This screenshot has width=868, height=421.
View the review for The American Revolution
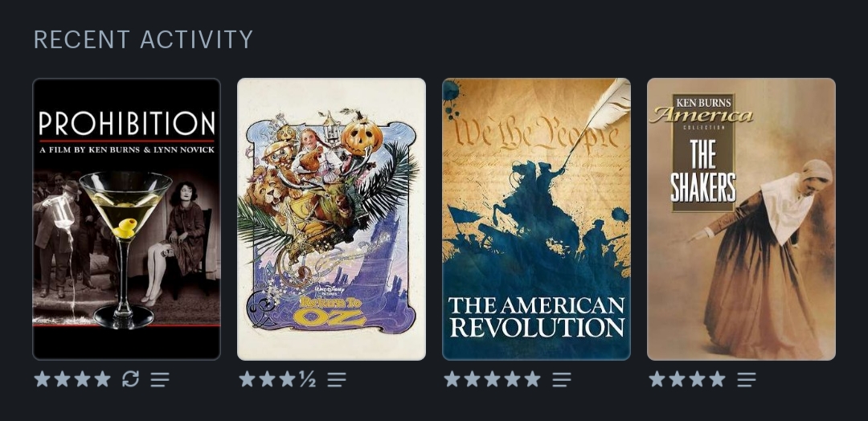561,379
